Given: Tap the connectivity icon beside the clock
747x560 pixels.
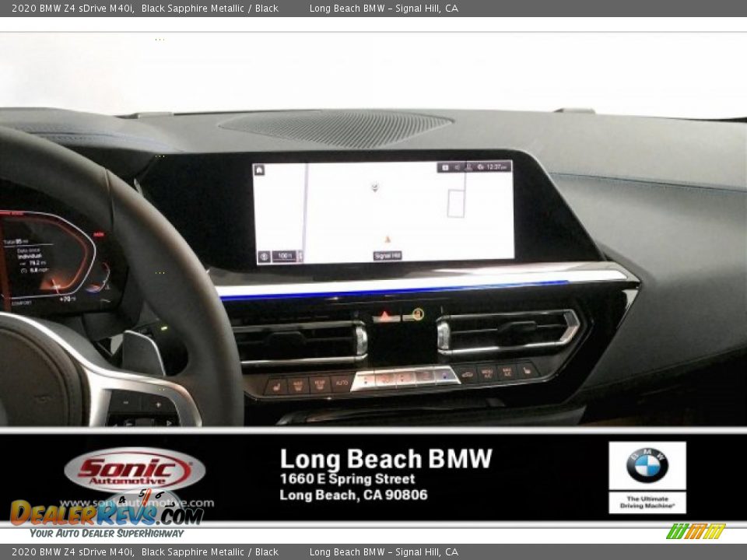Looking at the screenshot, I should pos(480,167).
